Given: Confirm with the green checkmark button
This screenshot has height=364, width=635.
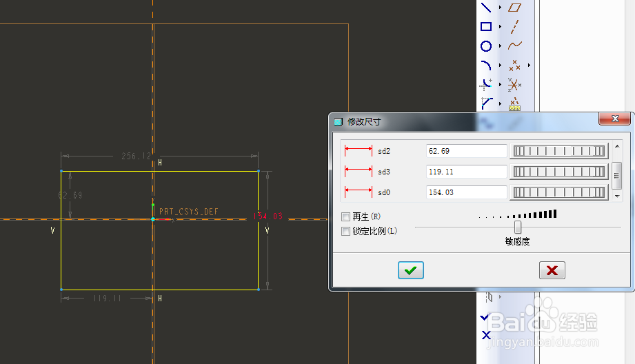Looking at the screenshot, I should tap(411, 270).
